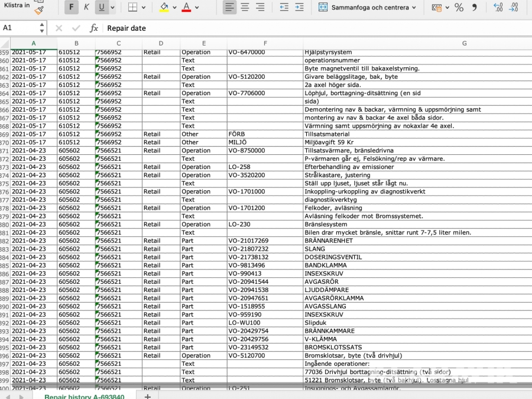The image size is (532, 399).
Task: Click the Name Box showing A1
Action: pos(19,28)
